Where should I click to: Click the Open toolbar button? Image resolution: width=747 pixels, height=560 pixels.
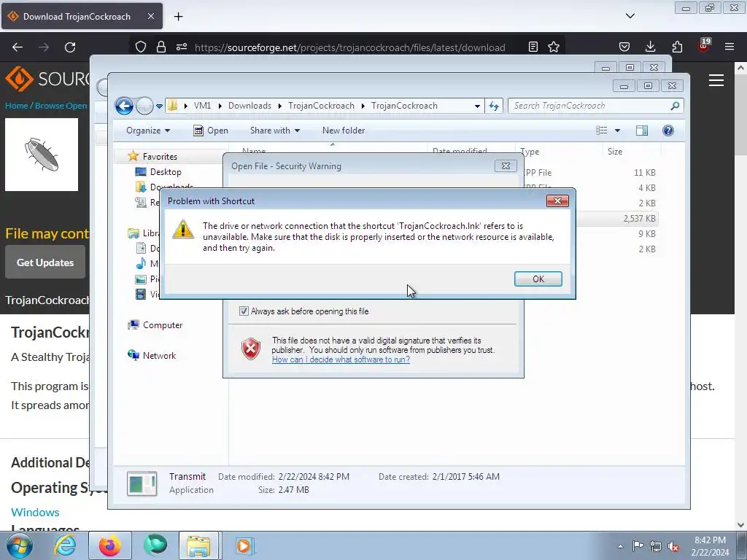point(211,131)
